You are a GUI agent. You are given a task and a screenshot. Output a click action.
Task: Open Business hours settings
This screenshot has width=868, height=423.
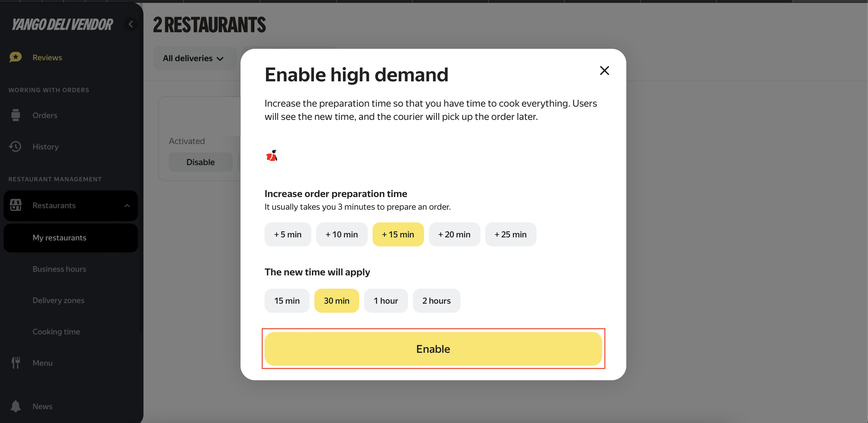pos(59,269)
